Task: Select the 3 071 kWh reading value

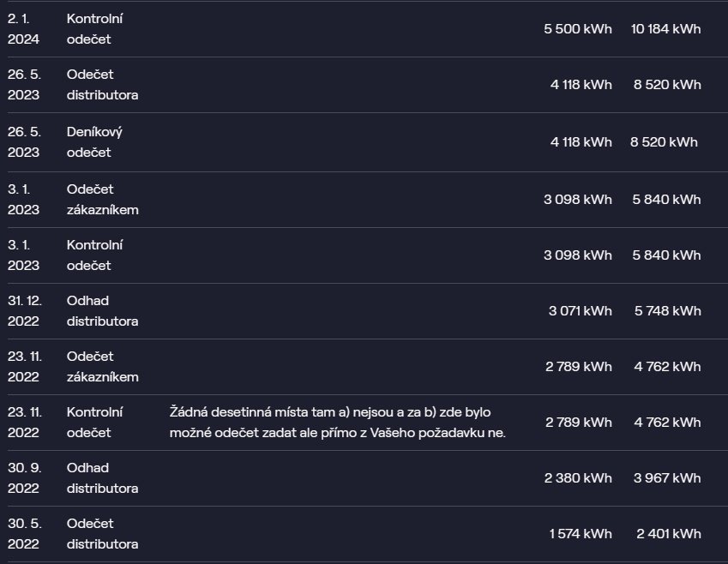Action: (580, 311)
